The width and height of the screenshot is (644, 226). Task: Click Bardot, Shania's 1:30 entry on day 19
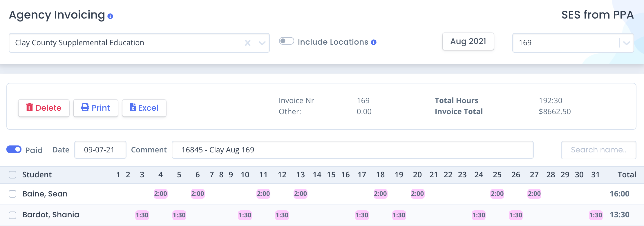point(399,215)
